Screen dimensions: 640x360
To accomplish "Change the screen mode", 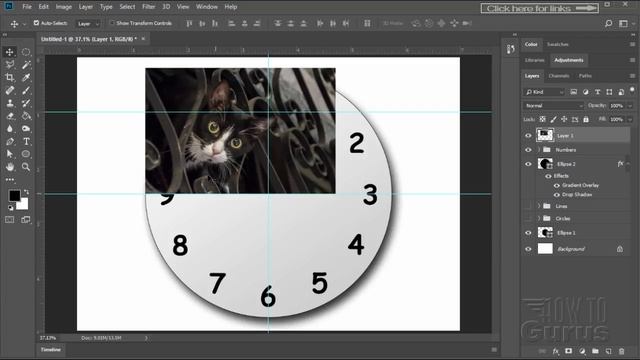I will (26, 220).
